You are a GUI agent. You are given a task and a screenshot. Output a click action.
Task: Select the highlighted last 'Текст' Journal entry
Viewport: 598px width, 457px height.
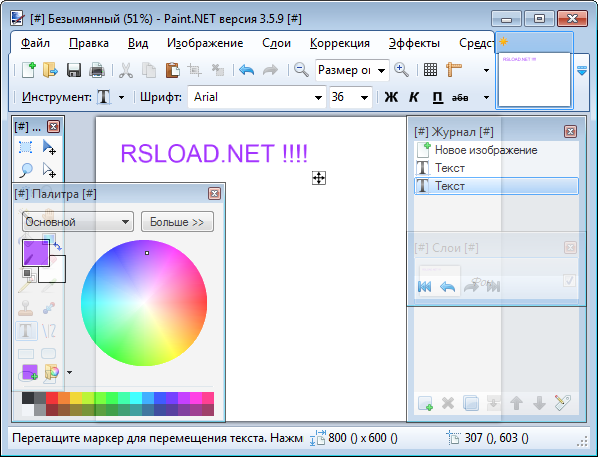point(496,186)
